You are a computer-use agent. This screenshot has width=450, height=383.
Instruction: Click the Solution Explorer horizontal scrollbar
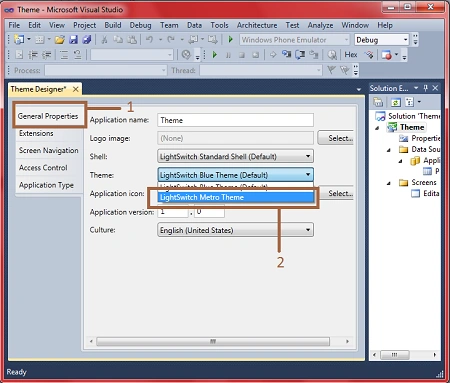coord(395,354)
